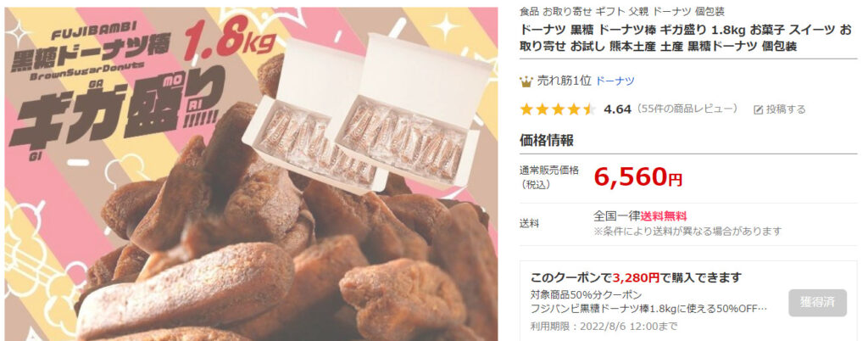Click the pencil icon next to 投稿する

coord(759,109)
